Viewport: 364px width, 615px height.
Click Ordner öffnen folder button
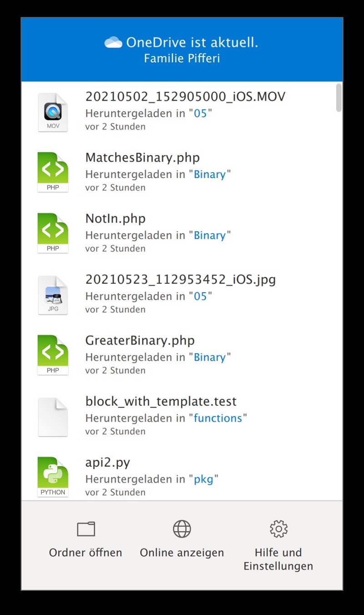tap(86, 540)
